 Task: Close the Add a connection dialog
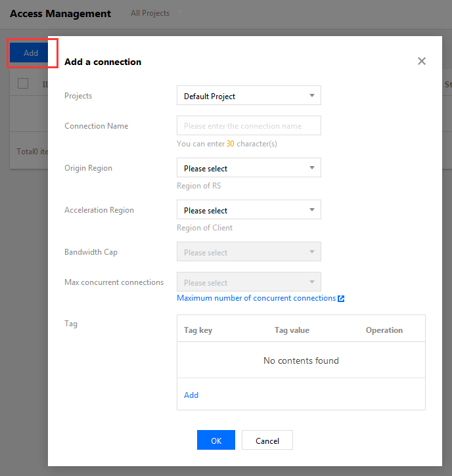click(422, 61)
